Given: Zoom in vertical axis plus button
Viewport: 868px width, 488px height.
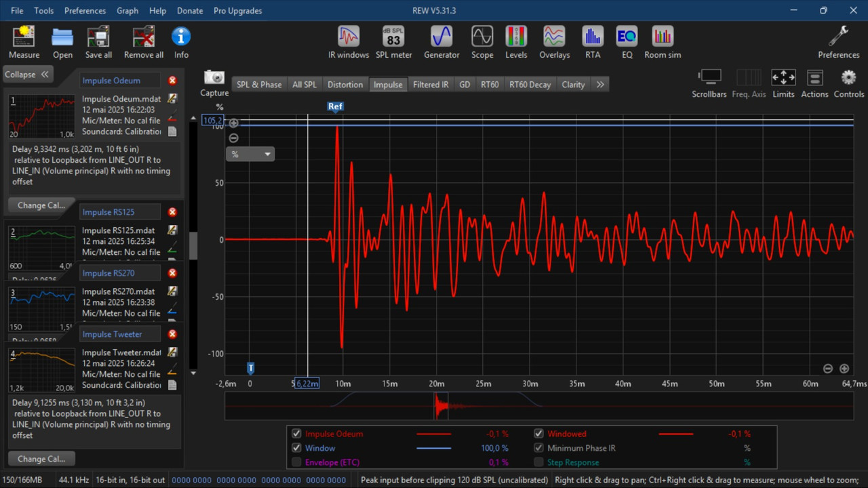Looking at the screenshot, I should point(233,123).
